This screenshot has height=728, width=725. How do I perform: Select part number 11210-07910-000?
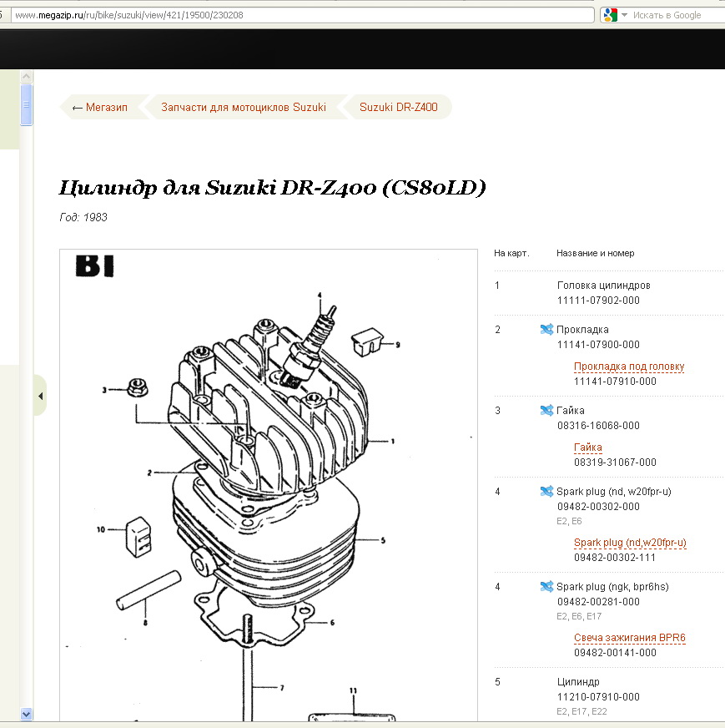(598, 697)
